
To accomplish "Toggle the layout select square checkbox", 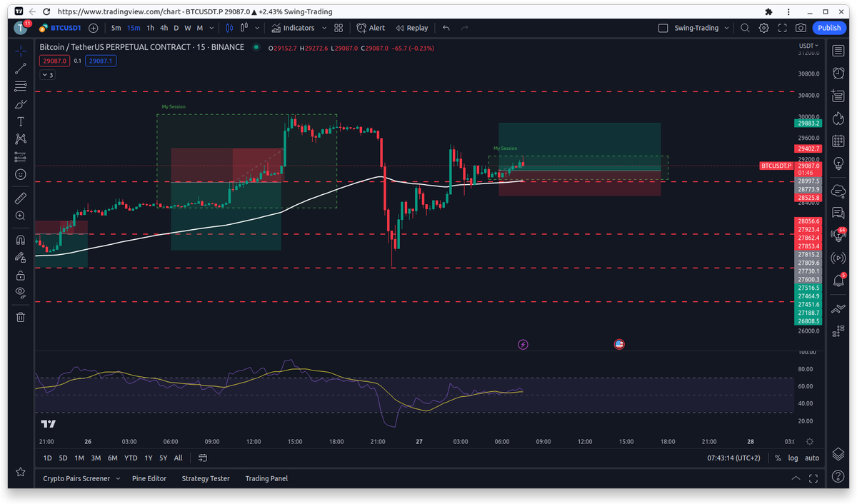I will pyautogui.click(x=663, y=28).
